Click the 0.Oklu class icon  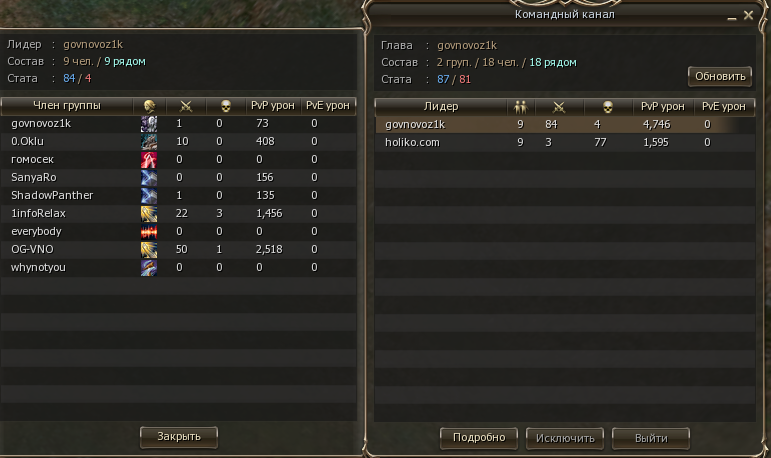click(149, 142)
